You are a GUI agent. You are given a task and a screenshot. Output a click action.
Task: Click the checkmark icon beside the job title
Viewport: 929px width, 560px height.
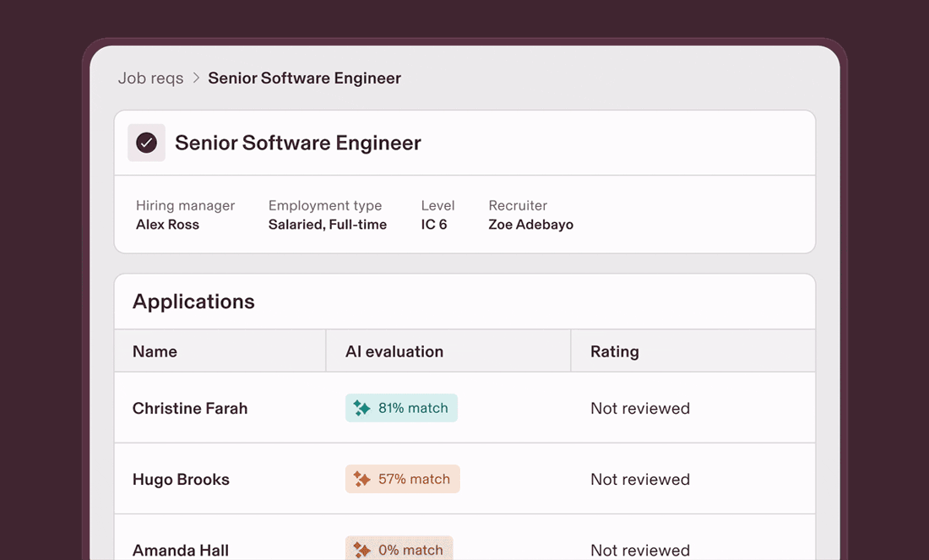pos(146,142)
